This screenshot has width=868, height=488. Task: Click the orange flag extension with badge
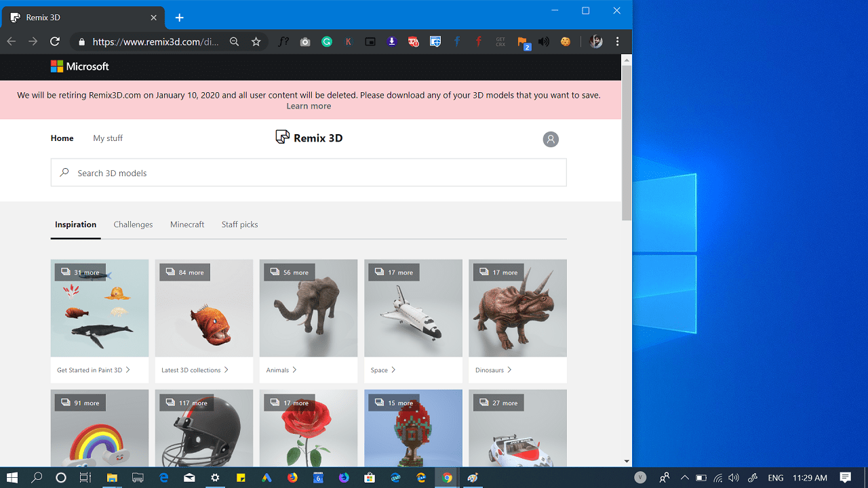(x=523, y=43)
